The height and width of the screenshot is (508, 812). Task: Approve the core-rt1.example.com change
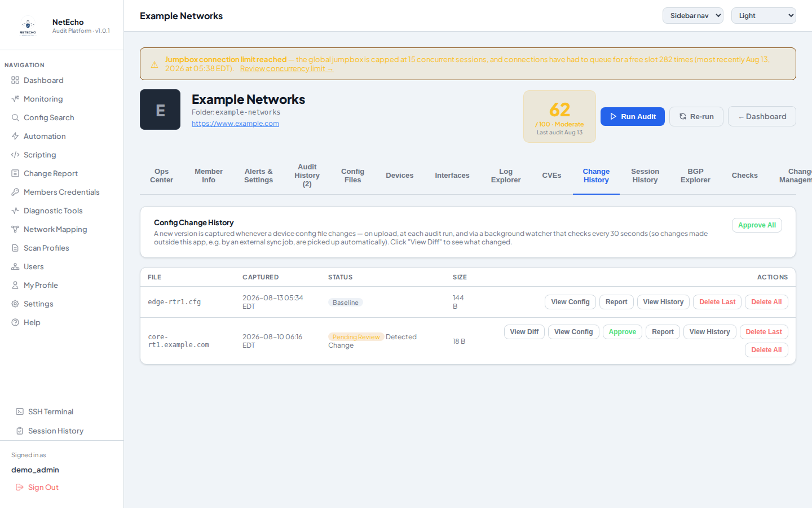623,332
